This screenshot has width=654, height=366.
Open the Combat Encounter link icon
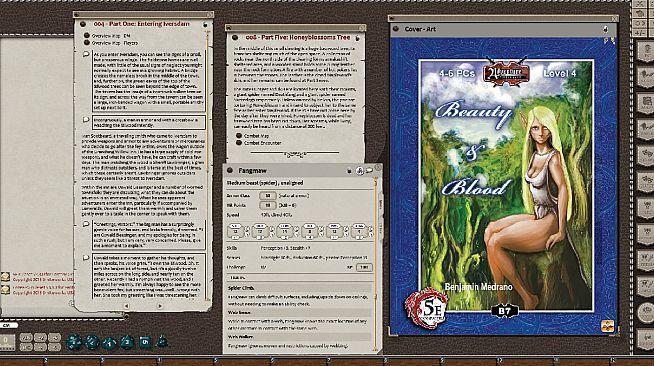239,143
